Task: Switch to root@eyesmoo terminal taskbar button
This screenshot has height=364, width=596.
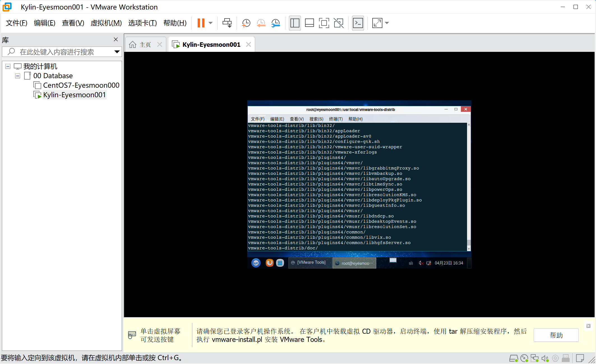Action: click(x=354, y=263)
